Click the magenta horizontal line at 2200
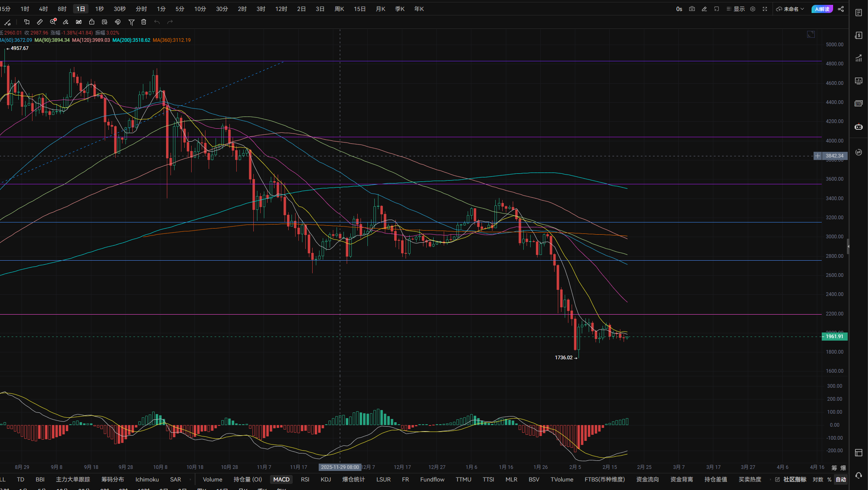This screenshot has height=490, width=868. (x=406, y=314)
